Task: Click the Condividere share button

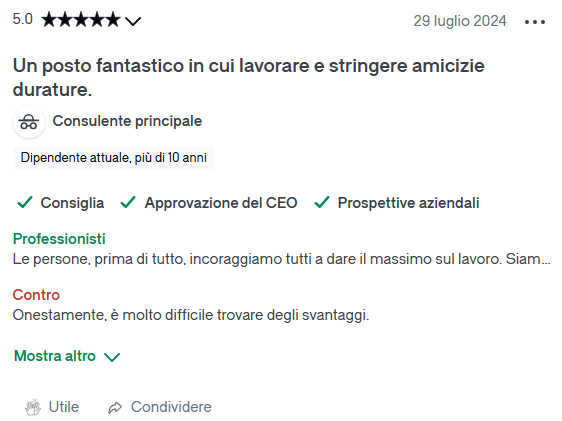Action: [160, 407]
